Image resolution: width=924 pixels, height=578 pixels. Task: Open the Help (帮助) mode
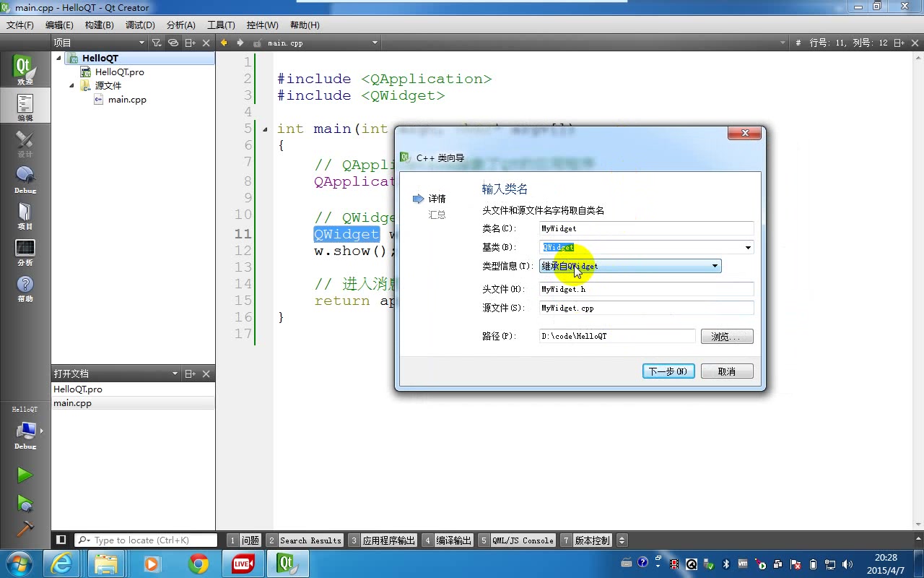(25, 288)
